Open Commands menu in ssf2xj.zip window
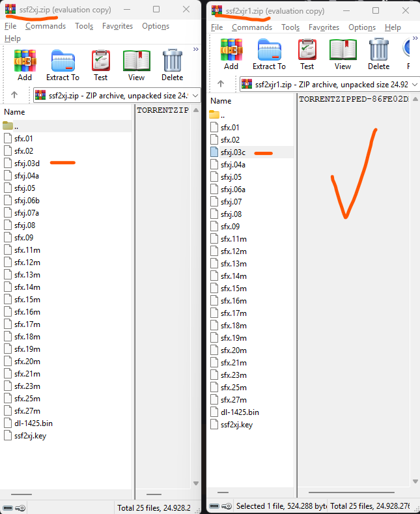This screenshot has width=420, height=514. click(46, 26)
